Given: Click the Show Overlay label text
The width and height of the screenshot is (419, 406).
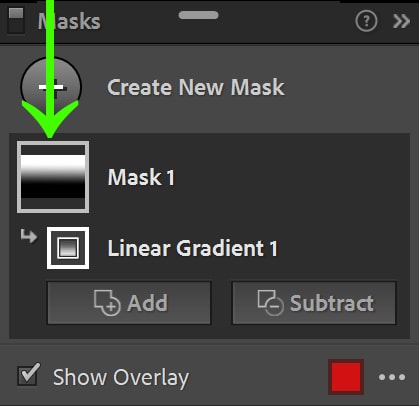Looking at the screenshot, I should click(x=121, y=378).
